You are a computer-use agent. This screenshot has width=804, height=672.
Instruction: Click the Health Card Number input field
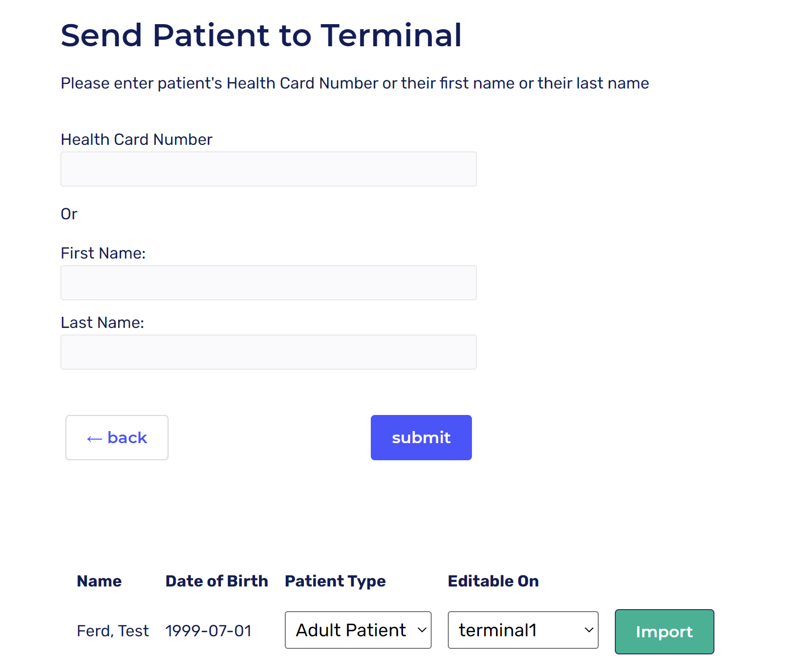(268, 169)
